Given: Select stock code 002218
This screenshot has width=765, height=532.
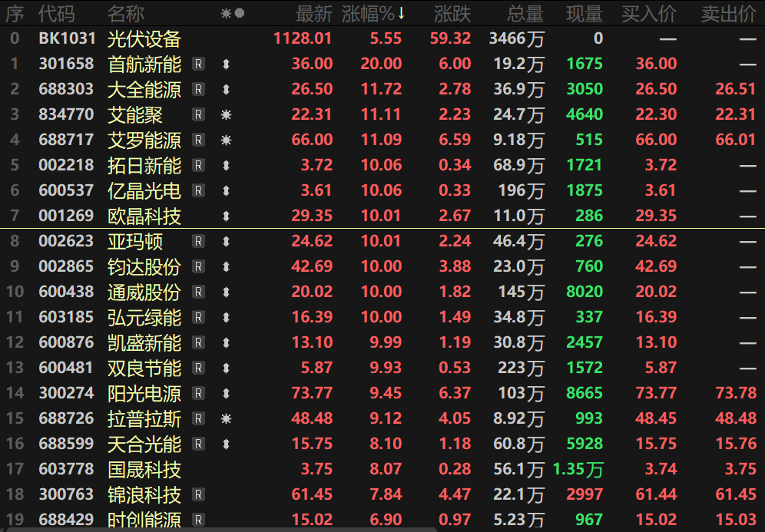Looking at the screenshot, I should click(66, 165).
